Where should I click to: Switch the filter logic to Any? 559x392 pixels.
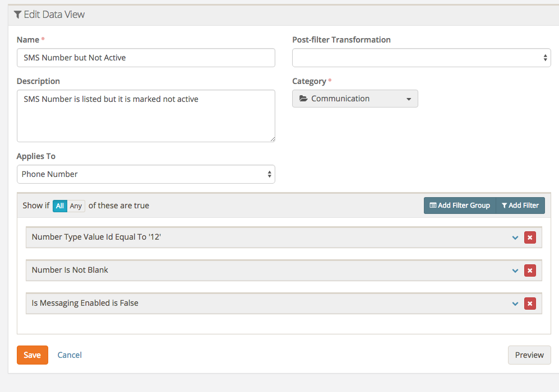click(x=76, y=206)
